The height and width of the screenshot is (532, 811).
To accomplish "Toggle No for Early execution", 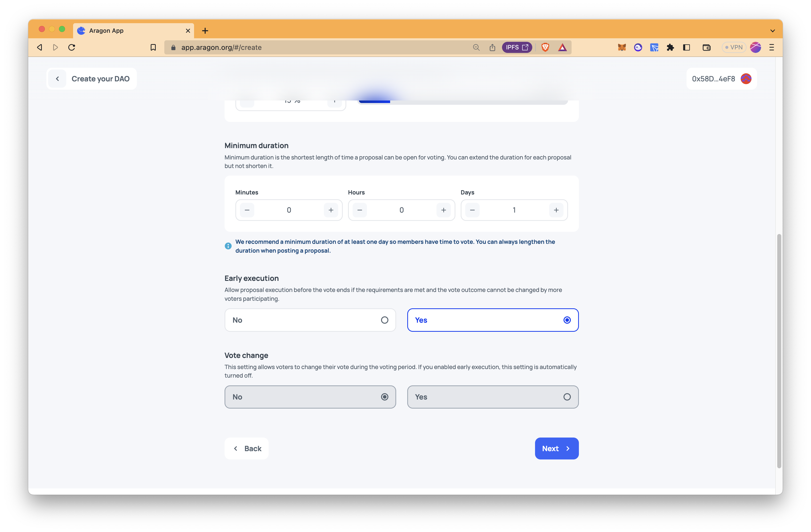I will [310, 320].
